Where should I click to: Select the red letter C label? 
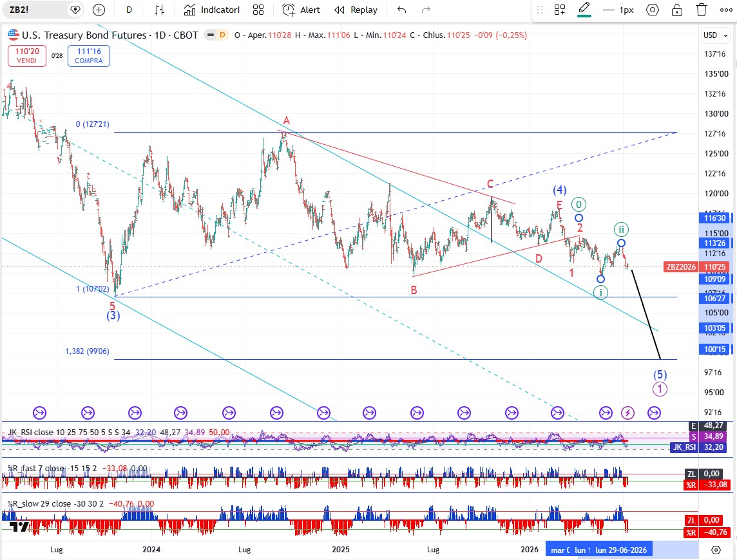tap(490, 184)
